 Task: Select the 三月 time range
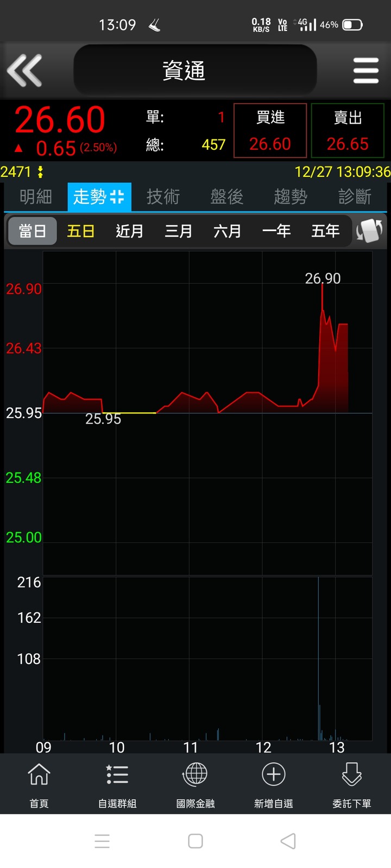pos(179,231)
